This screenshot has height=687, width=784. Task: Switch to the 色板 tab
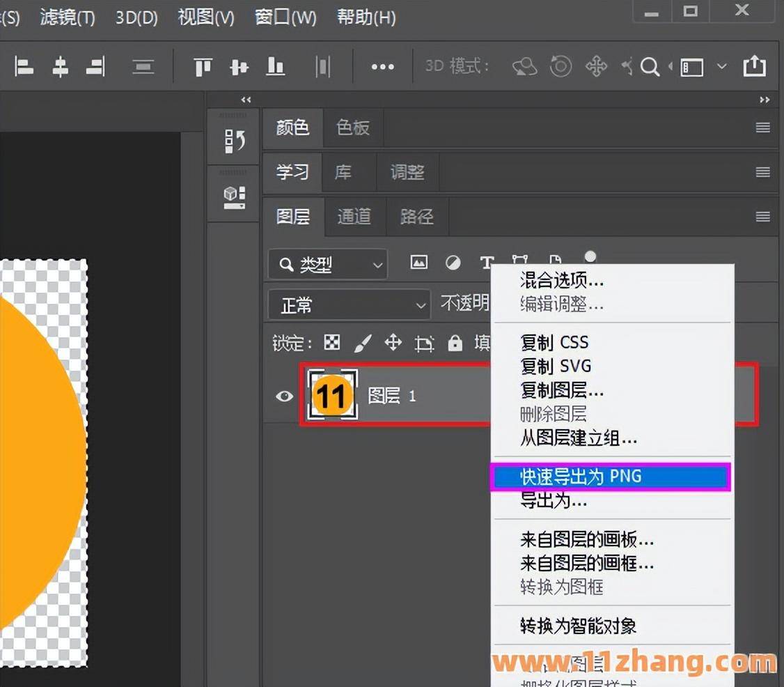[x=353, y=128]
